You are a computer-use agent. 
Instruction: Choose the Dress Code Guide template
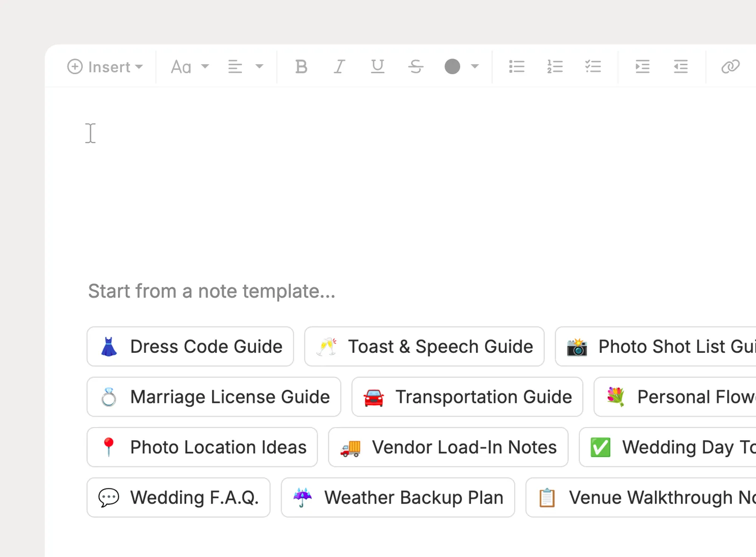click(190, 346)
